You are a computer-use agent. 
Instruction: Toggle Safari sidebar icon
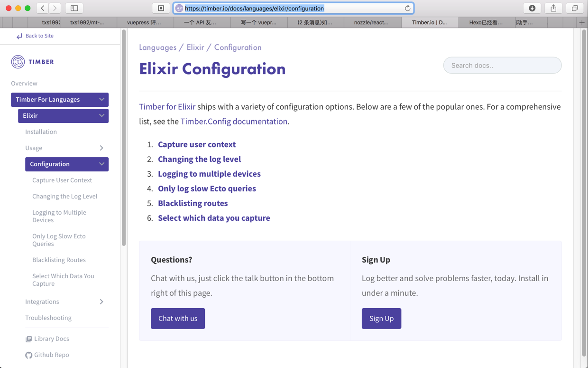74,8
